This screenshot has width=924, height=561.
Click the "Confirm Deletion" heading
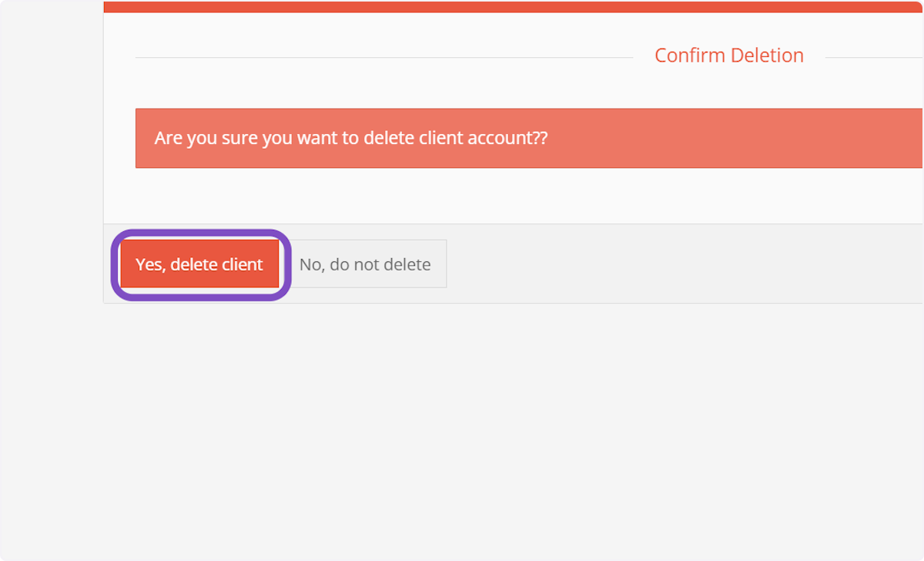coord(728,55)
